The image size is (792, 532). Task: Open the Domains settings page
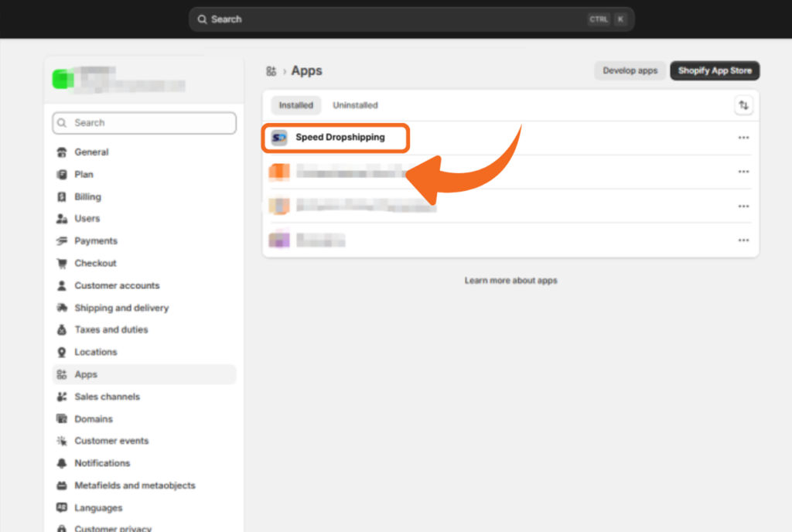[x=94, y=419]
